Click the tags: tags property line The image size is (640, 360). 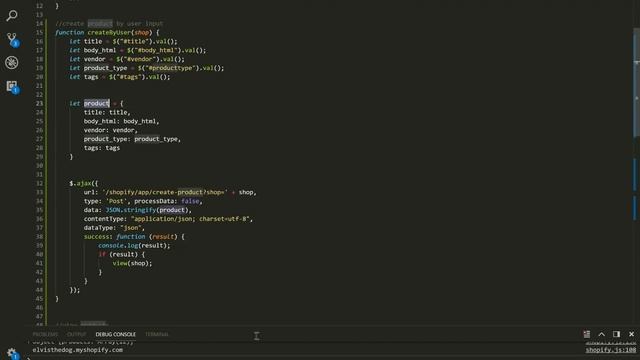pos(102,148)
